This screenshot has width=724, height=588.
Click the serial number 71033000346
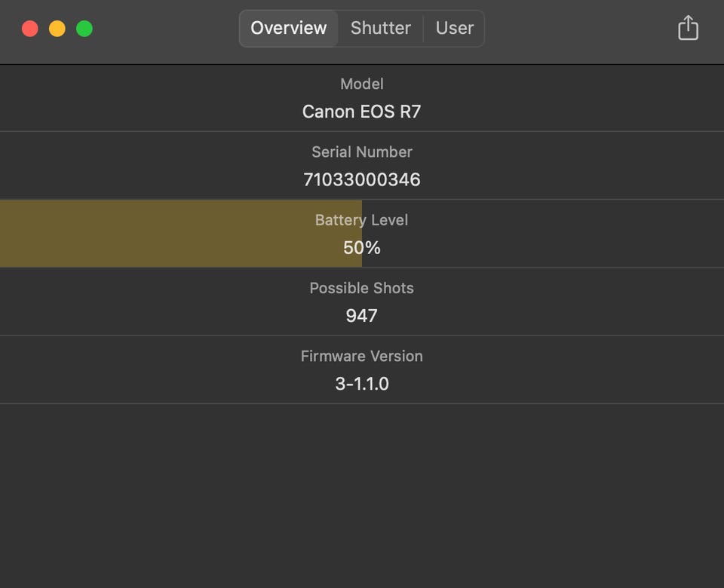click(x=361, y=179)
